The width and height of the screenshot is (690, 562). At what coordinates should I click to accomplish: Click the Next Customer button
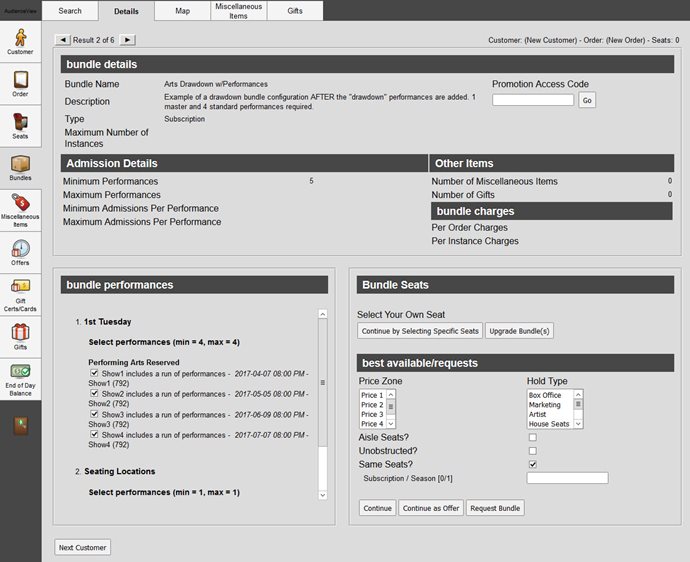pyautogui.click(x=82, y=547)
